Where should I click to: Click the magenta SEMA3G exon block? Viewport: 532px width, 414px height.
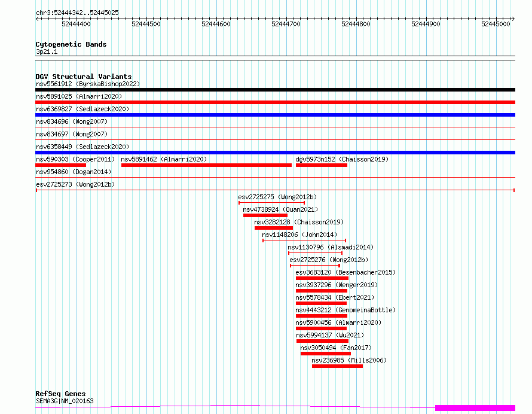point(475,408)
